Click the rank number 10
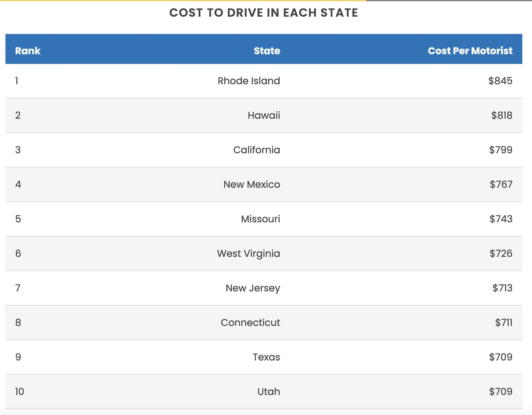 tap(19, 392)
